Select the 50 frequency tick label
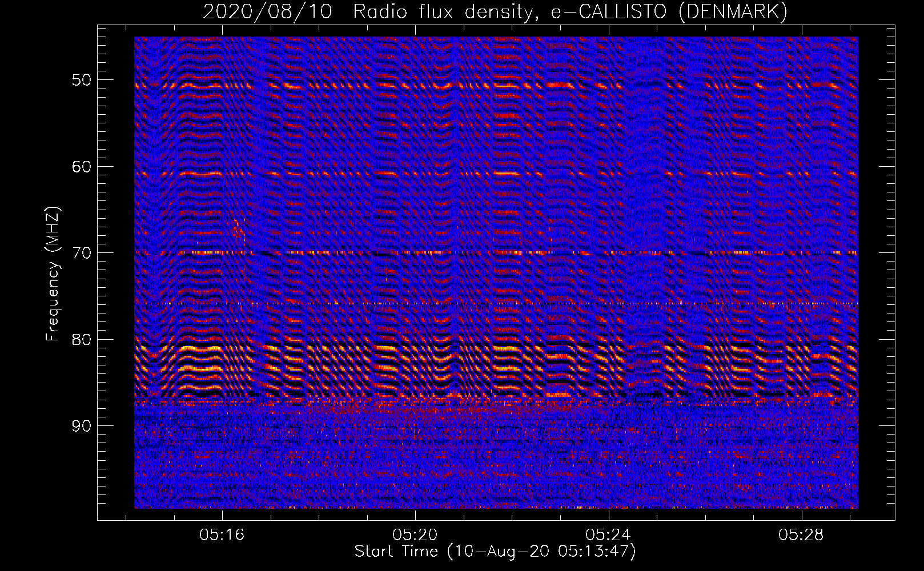The image size is (924, 571). 82,80
